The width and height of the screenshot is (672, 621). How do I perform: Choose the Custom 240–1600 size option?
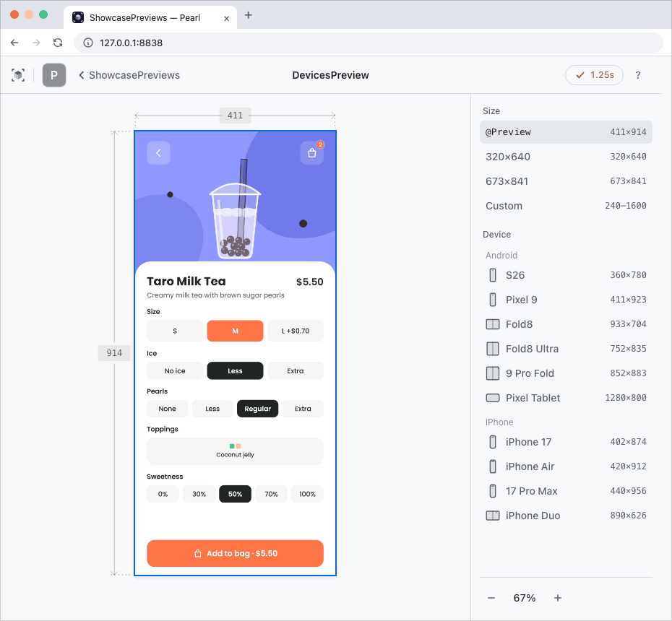(x=566, y=206)
